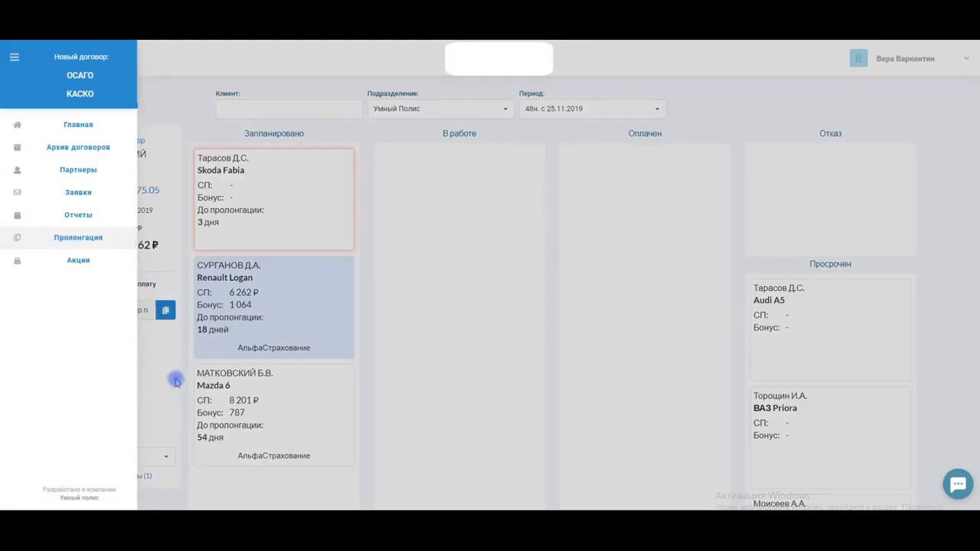Viewport: 980px width, 551px height.
Task: Open Главная menu item
Action: [x=78, y=124]
